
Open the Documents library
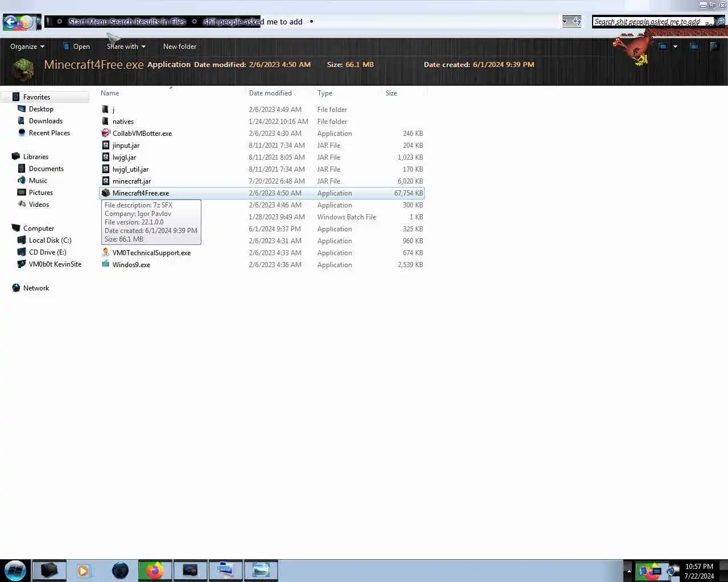pyautogui.click(x=46, y=169)
